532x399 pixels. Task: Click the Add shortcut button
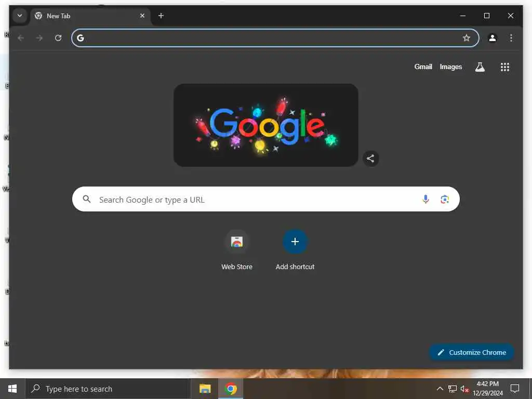(x=295, y=250)
